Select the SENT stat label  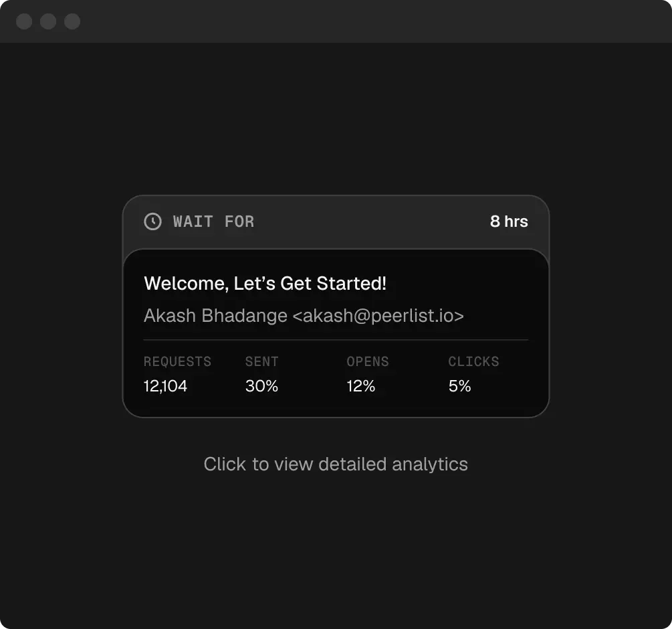point(261,361)
